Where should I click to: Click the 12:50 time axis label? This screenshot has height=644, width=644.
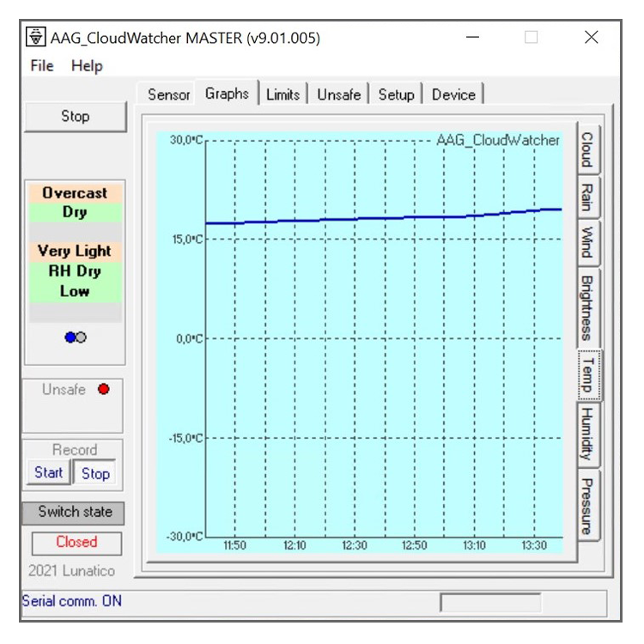coord(415,545)
